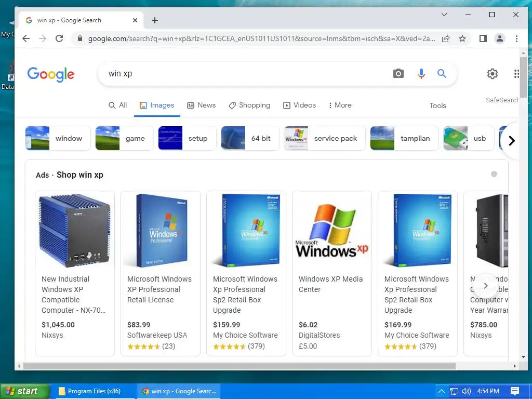Open New Industrial Windows XP Compatible Computer link
This screenshot has width=532, height=399.
(x=73, y=295)
